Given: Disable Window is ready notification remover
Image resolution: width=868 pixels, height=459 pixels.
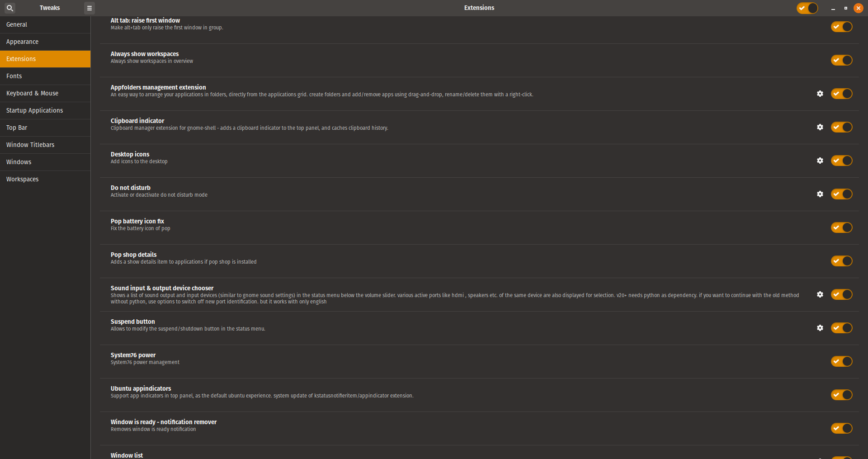Looking at the screenshot, I should point(842,428).
